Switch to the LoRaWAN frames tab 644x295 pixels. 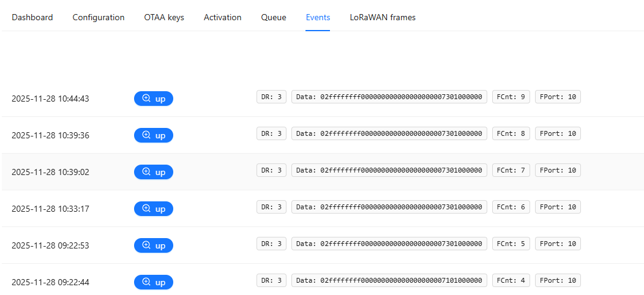[383, 17]
